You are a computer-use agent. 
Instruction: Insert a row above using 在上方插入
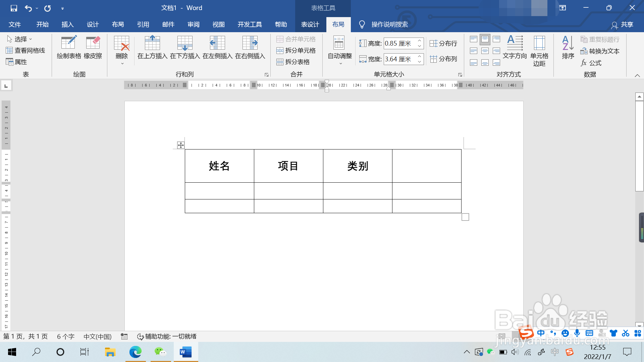152,49
